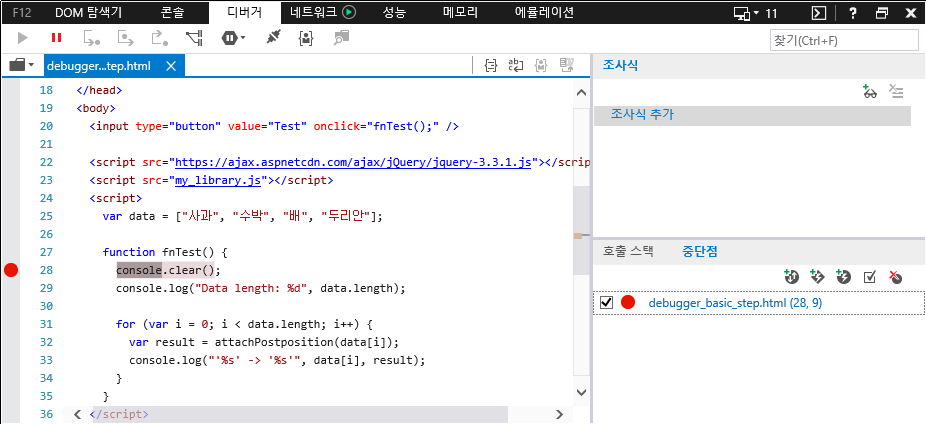Click the red Break pause button
Image resolution: width=926 pixels, height=424 pixels.
click(x=57, y=38)
